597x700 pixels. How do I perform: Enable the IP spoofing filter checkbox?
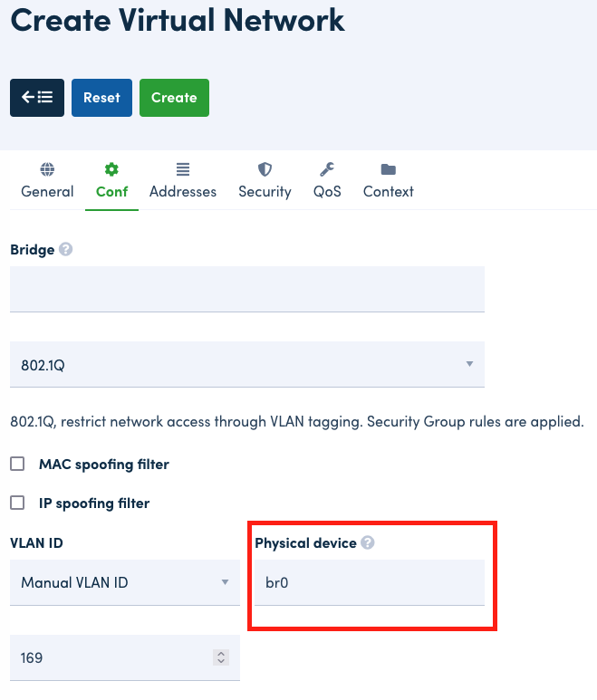pyautogui.click(x=17, y=503)
